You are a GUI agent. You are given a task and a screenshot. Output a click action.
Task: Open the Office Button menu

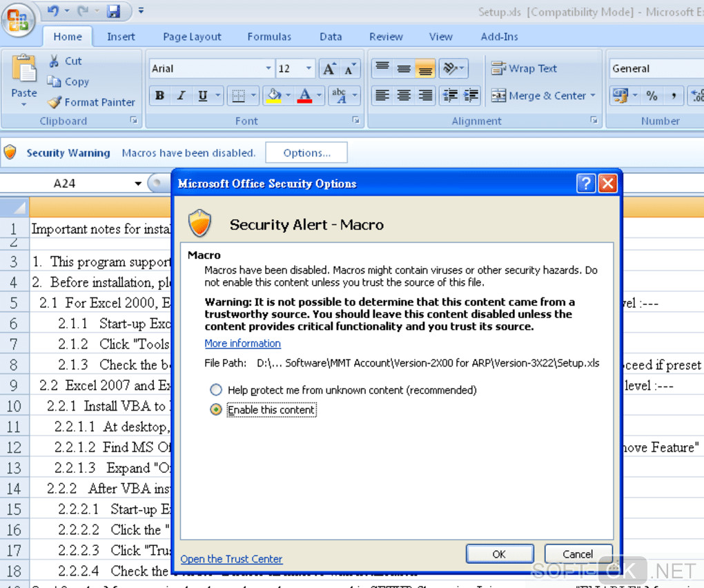click(x=18, y=20)
